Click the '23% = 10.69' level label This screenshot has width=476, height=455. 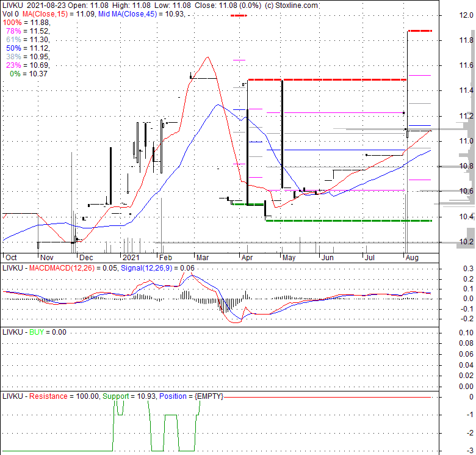[x=28, y=65]
